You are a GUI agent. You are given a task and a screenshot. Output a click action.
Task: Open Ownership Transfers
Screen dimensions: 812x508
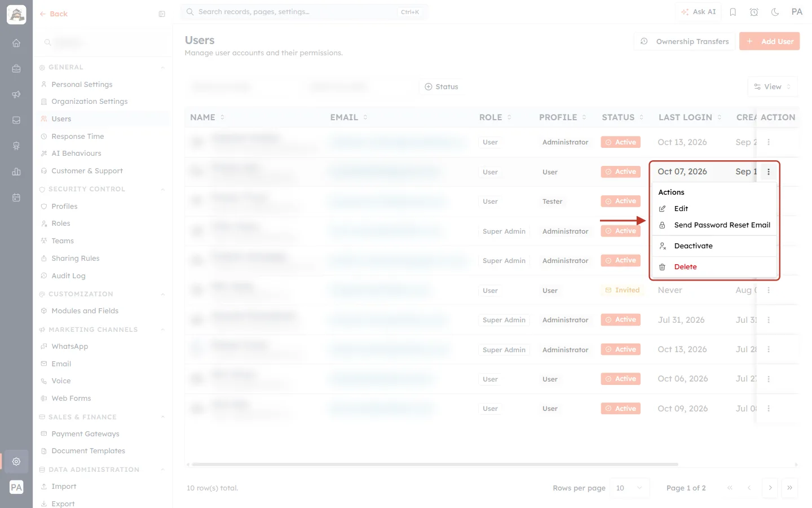(685, 41)
